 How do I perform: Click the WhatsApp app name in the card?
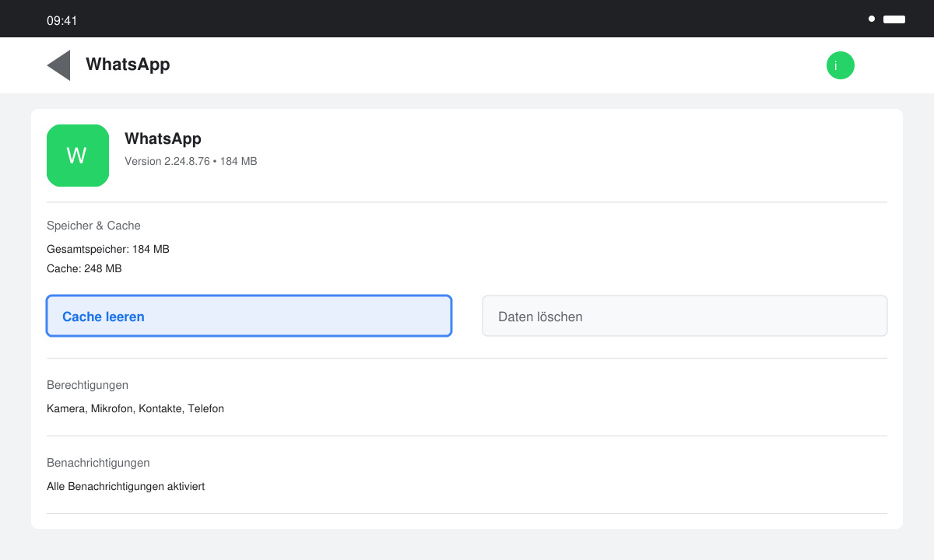coord(163,138)
